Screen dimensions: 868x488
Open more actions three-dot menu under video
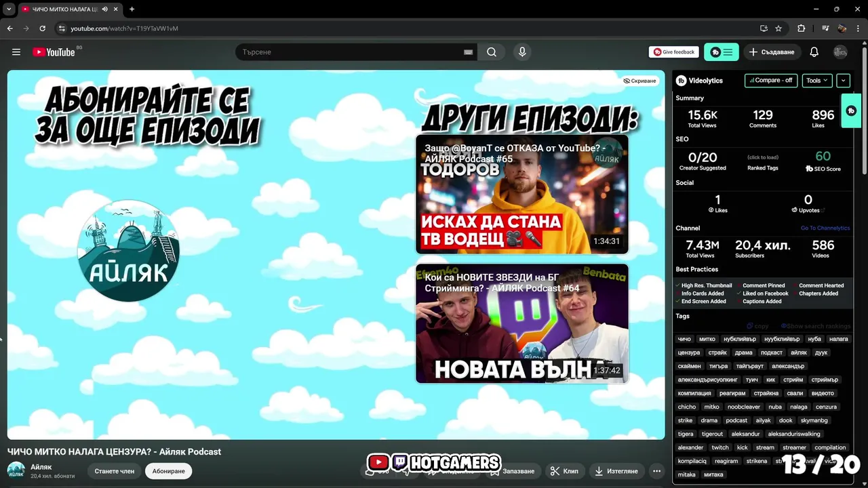coord(656,471)
